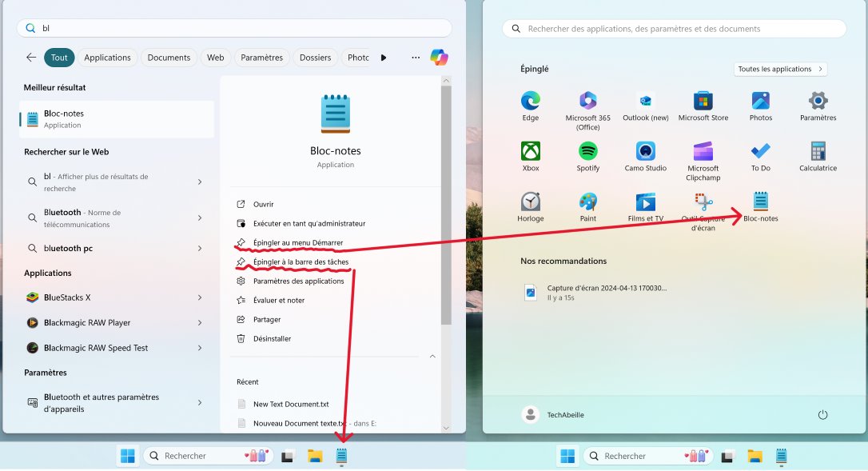
Task: Open Outlook (new) pinned app
Action: (646, 102)
